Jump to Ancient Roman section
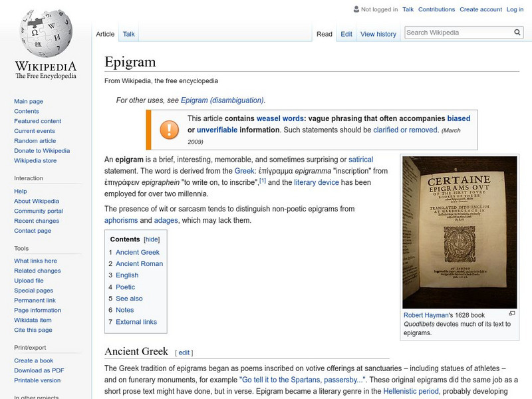Screen dimensions: 532x399 point(139,263)
